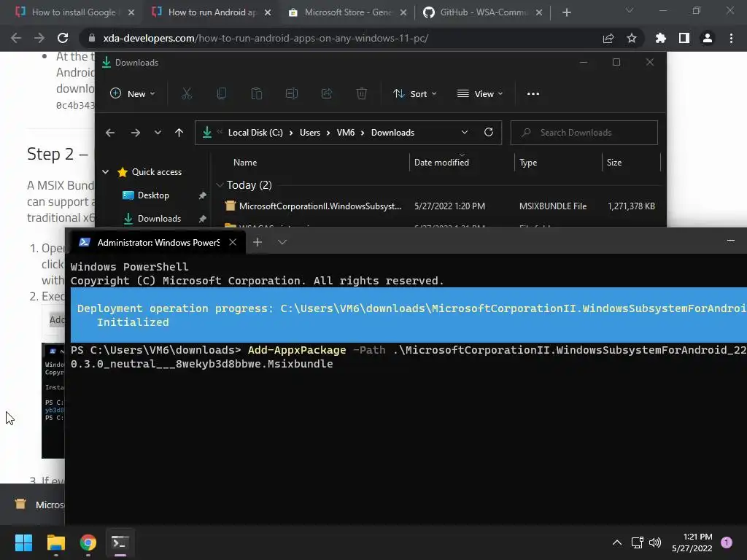Click Copy icon in Explorer toolbar
The width and height of the screenshot is (747, 560).
222,94
